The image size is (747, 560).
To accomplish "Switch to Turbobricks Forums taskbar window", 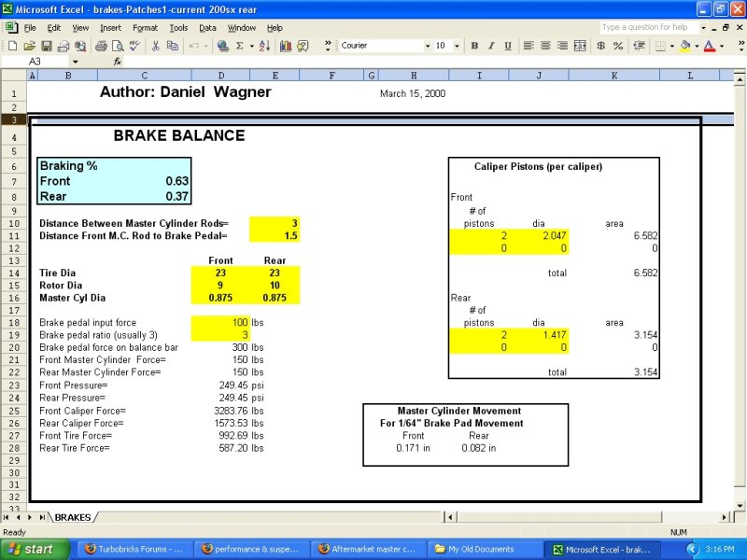I will pyautogui.click(x=134, y=549).
